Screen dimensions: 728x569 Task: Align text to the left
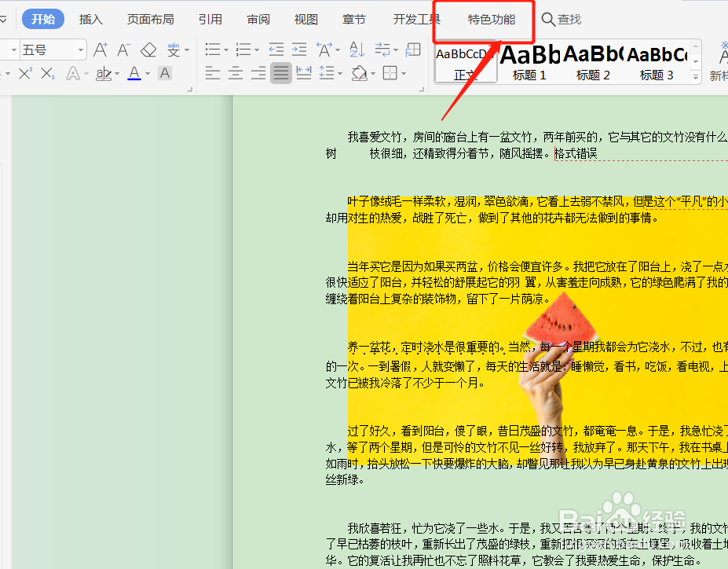[213, 73]
